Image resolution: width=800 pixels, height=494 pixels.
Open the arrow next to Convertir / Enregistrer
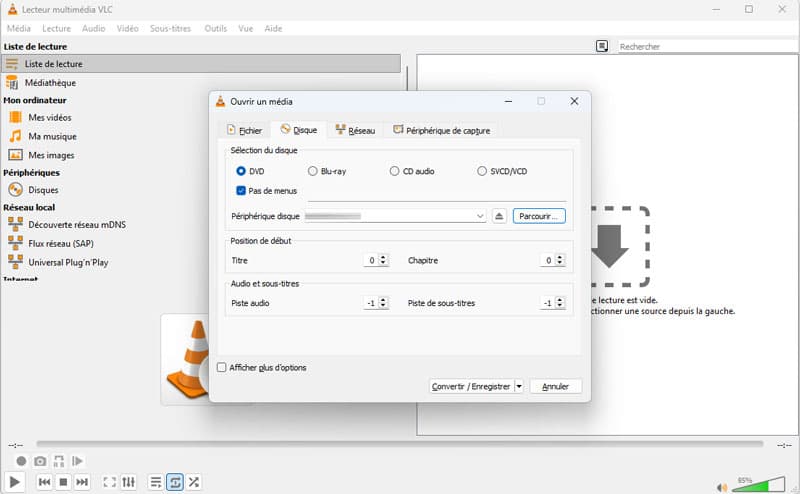click(x=519, y=386)
